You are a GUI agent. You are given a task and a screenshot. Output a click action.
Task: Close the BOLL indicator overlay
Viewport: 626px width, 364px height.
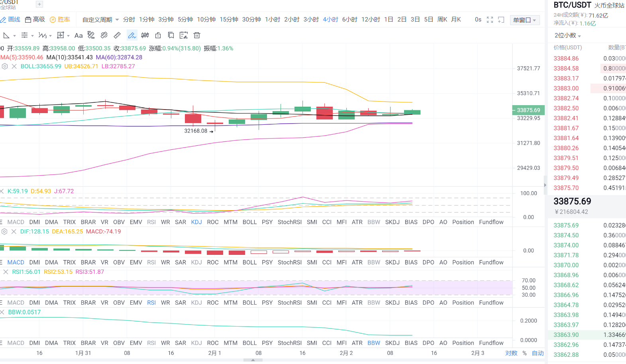pyautogui.click(x=14, y=67)
